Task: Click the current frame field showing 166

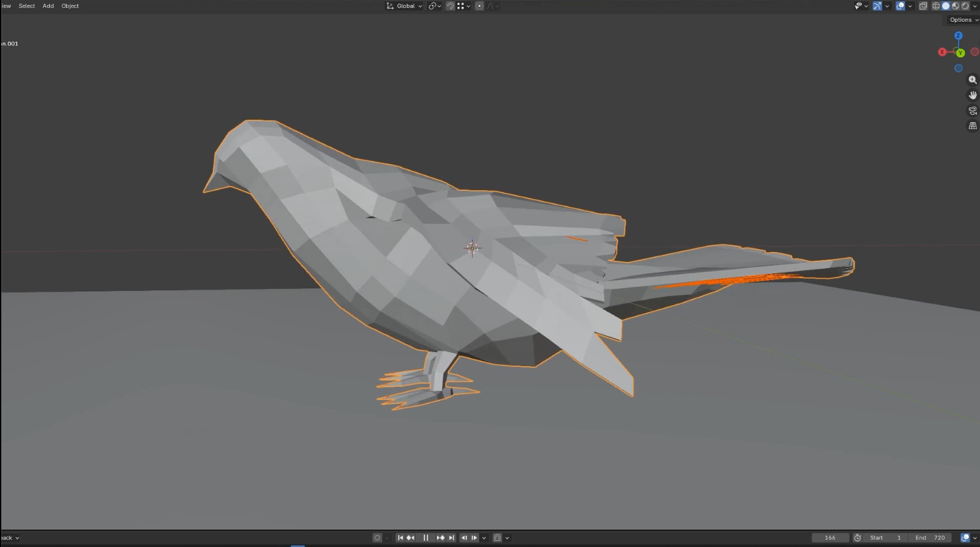Action: click(x=830, y=538)
